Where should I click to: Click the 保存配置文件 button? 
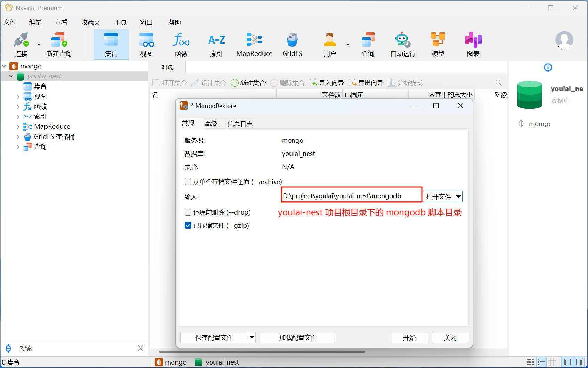[x=214, y=337]
